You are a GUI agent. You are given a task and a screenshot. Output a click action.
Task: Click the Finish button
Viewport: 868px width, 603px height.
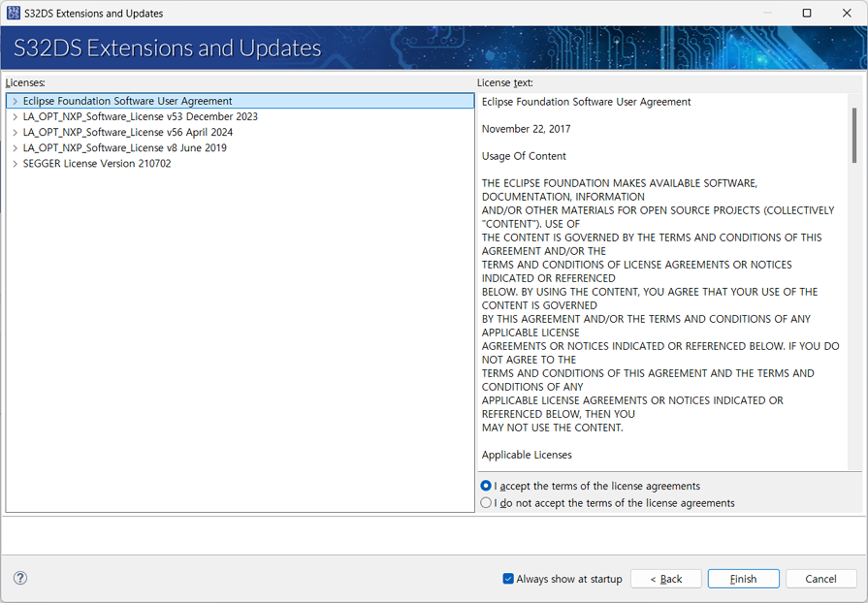744,579
